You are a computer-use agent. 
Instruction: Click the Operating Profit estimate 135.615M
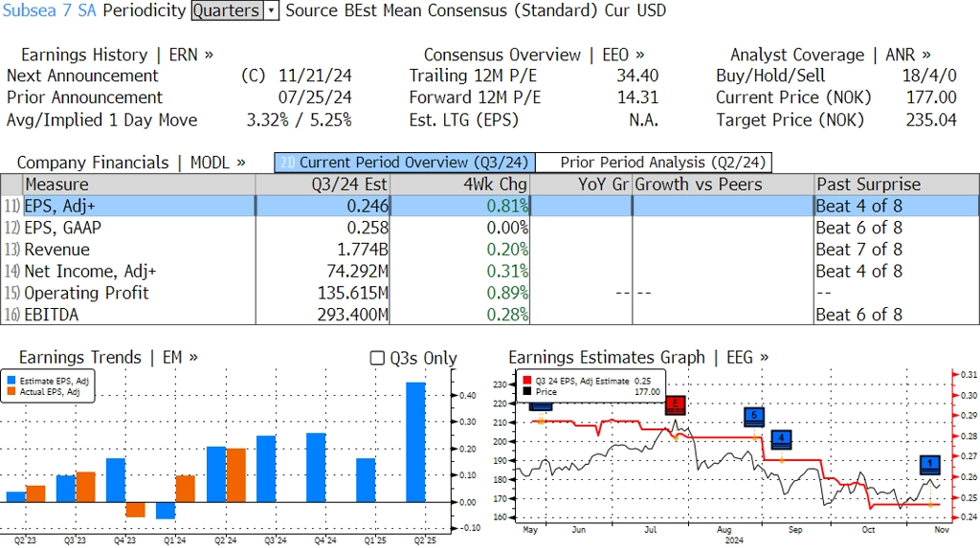coord(352,293)
